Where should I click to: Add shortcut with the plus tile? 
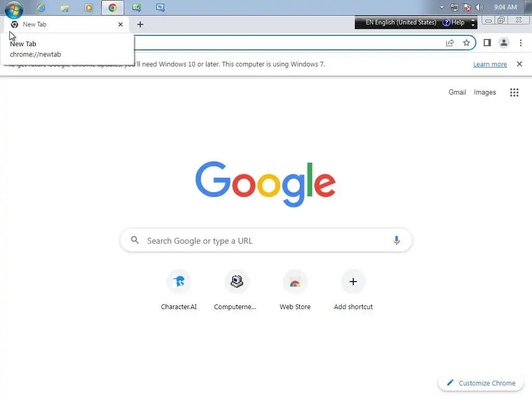tap(353, 290)
